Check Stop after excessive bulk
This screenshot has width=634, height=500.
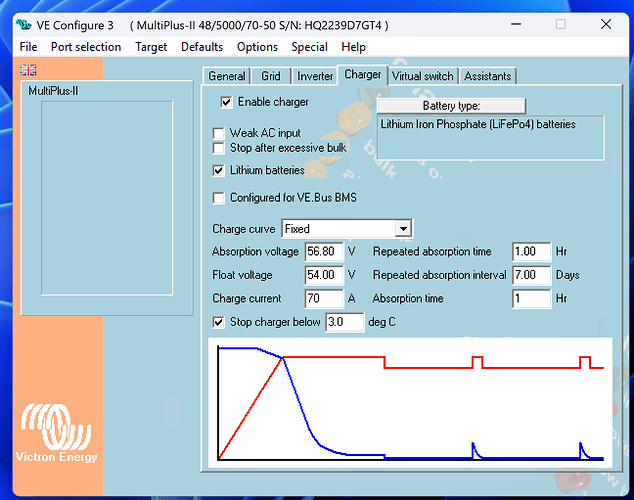(219, 148)
